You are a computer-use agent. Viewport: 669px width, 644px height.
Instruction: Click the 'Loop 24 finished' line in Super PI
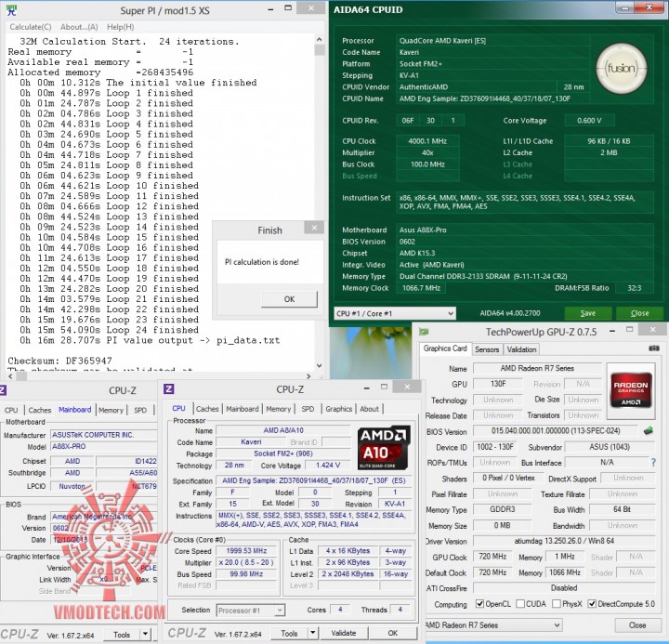[109, 330]
